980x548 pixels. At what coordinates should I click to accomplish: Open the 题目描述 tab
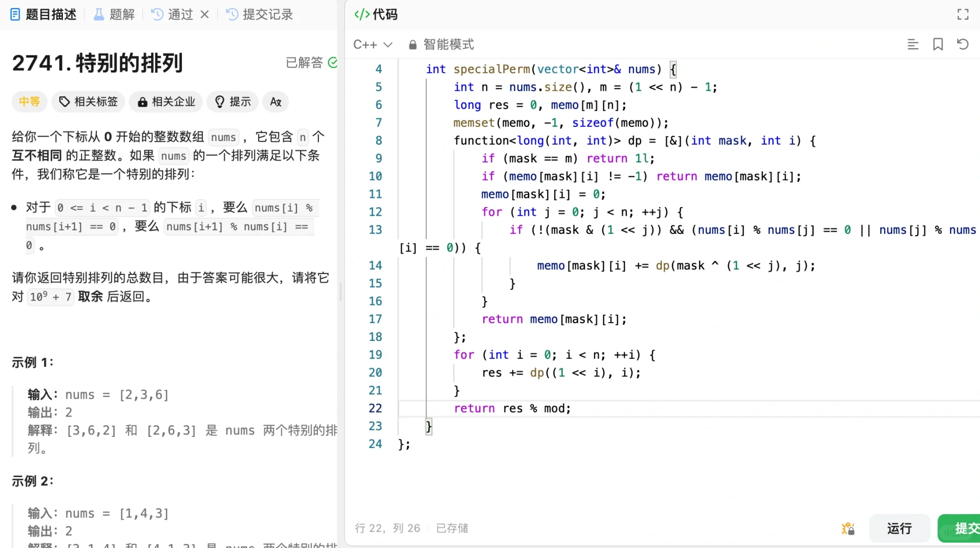[x=44, y=14]
